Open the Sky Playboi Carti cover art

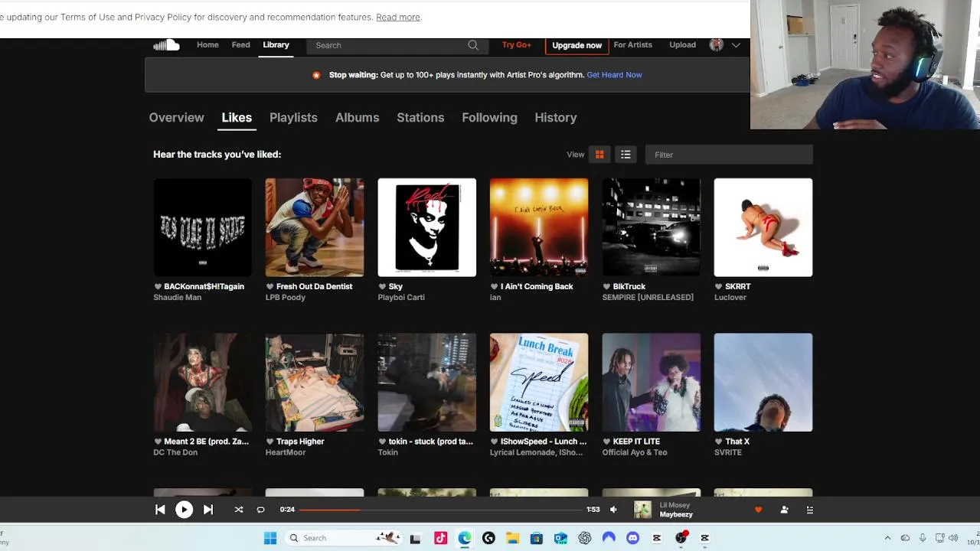tap(426, 227)
